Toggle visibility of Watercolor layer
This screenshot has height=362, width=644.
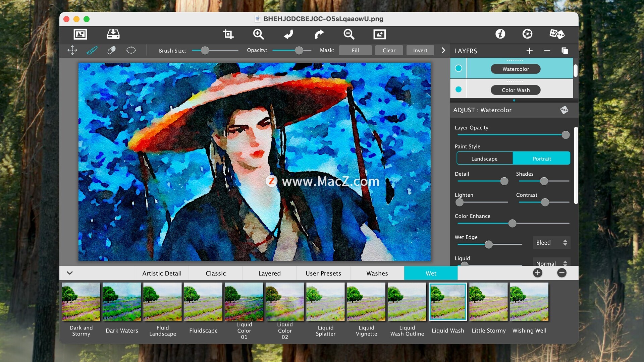[x=458, y=68]
